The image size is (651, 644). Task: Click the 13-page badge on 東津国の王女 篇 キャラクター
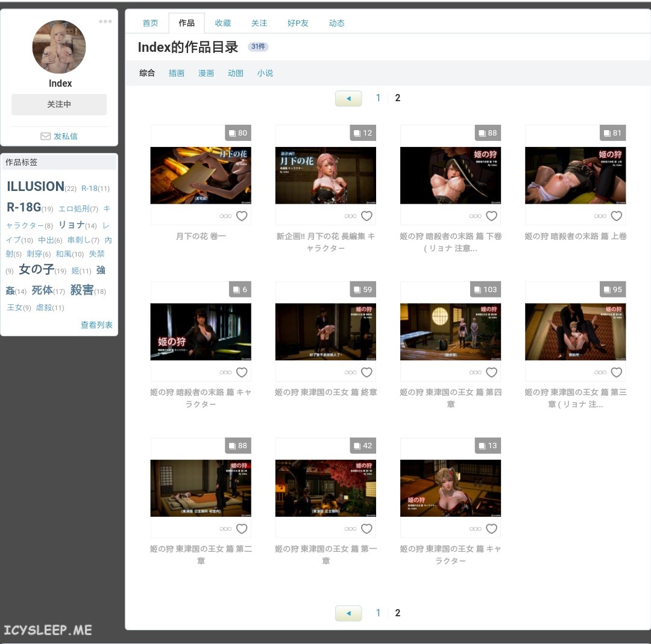pos(488,446)
